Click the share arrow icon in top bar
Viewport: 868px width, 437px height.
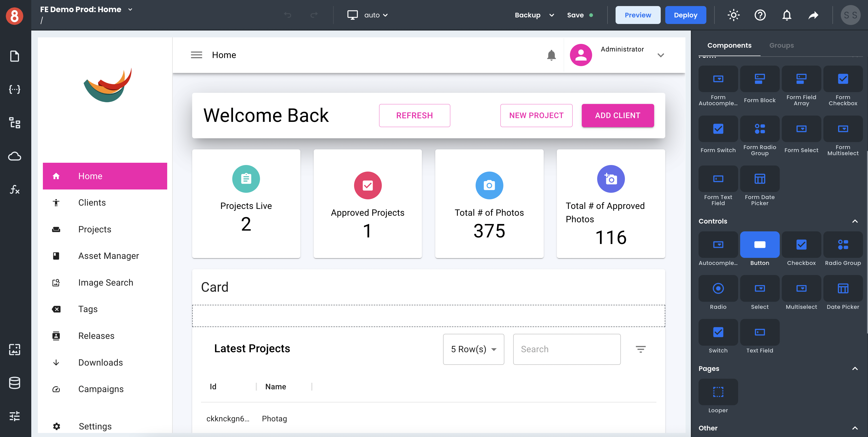(813, 15)
